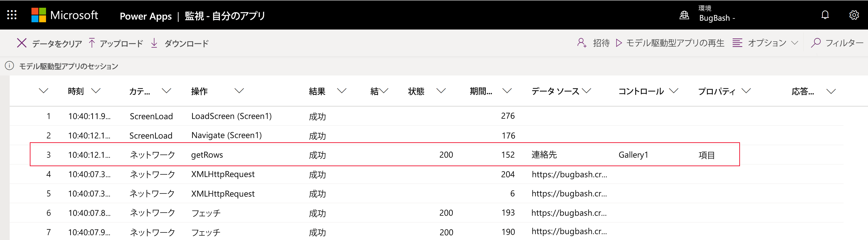
Task: Open the 結果 column dropdown chevron
Action: (x=342, y=91)
